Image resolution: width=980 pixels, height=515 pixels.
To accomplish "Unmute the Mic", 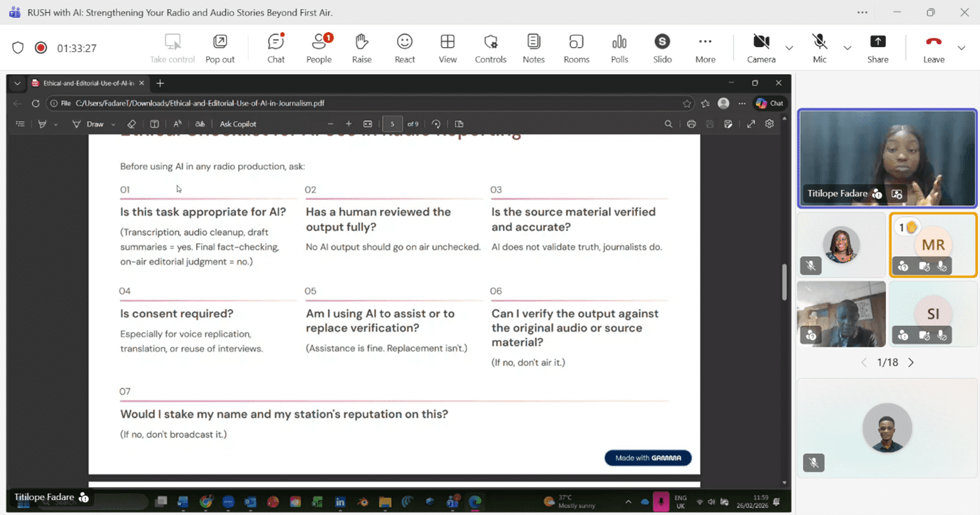I will (x=820, y=48).
